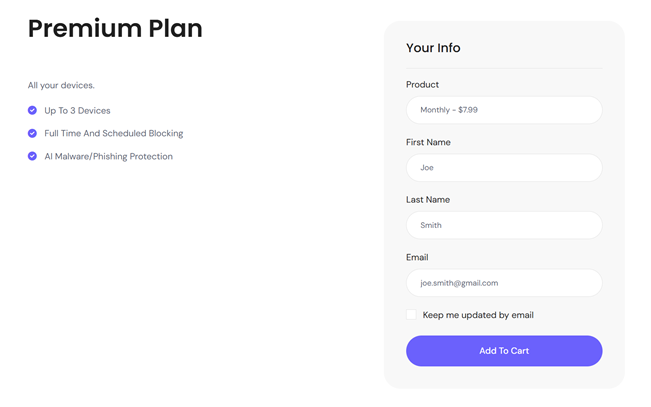Open the Product dropdown showing Monthly - $7.99

coord(504,110)
